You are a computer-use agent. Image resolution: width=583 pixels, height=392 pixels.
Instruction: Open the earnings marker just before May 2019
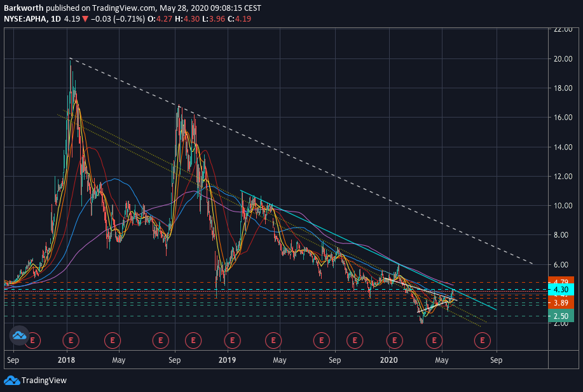[273, 341]
